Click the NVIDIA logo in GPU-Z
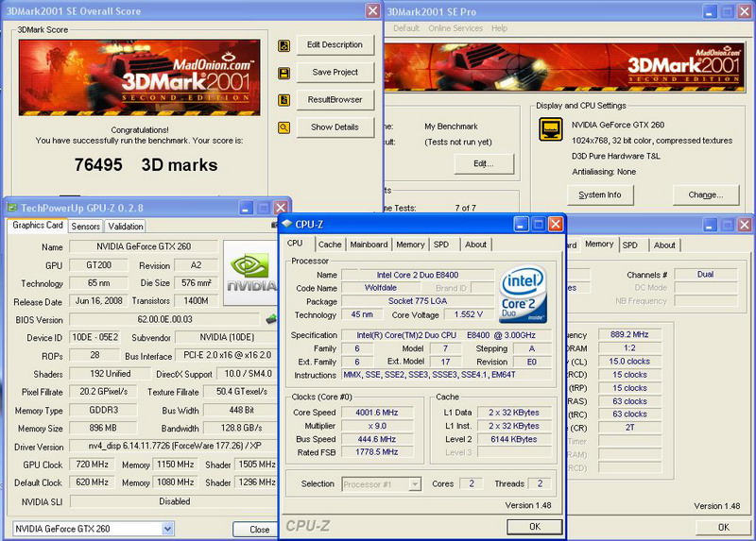756x541 pixels. 250,273
